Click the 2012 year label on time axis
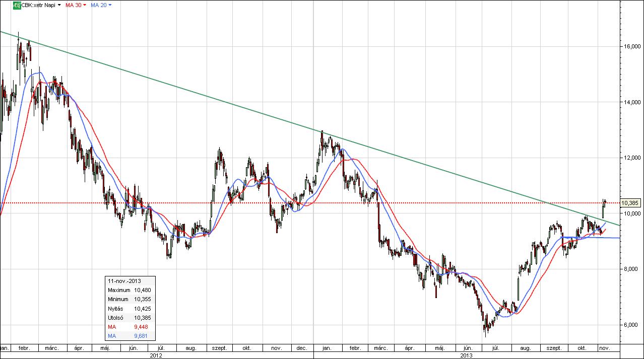Screen dimensions: 644x359 click(x=156, y=355)
